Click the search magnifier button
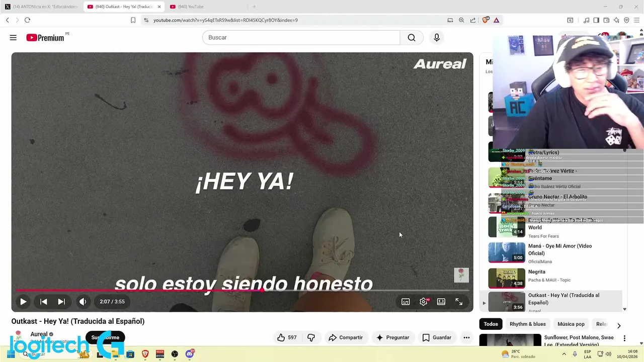Image resolution: width=644 pixels, height=362 pixels. point(412,38)
